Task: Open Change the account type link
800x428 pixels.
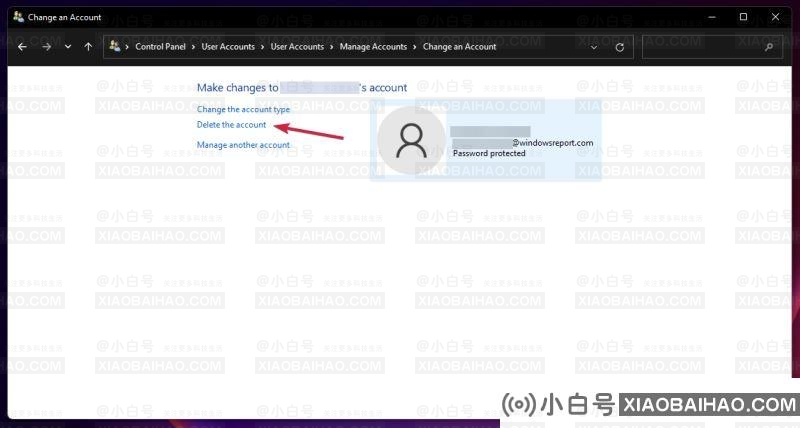Action: click(243, 109)
